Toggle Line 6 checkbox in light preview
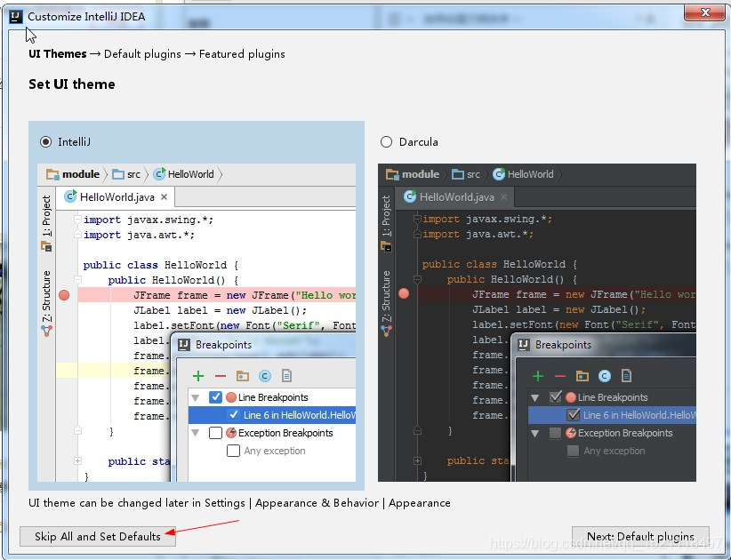This screenshot has height=560, width=731. coord(233,415)
